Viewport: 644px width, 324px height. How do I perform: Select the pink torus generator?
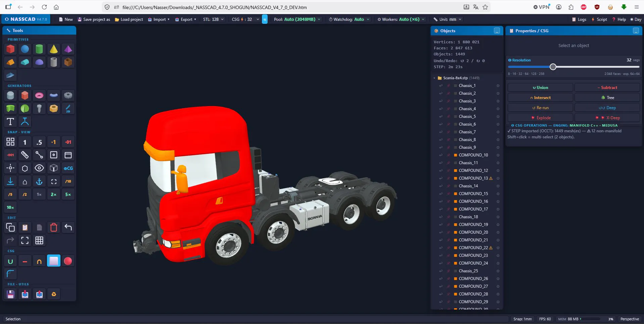coord(39,95)
